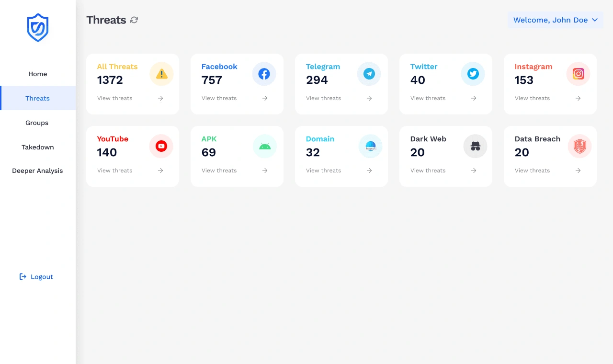Click the Domain card title
613x364 pixels.
[320, 139]
